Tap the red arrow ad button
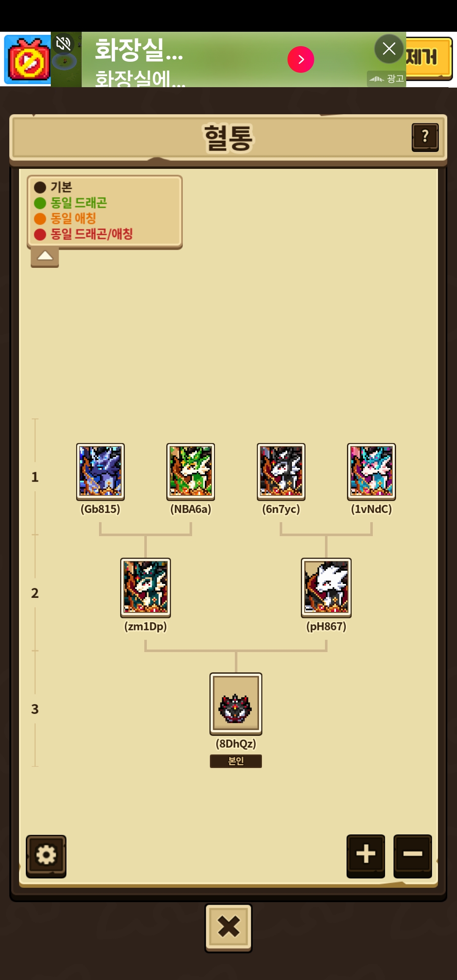457x980 pixels. [301, 59]
